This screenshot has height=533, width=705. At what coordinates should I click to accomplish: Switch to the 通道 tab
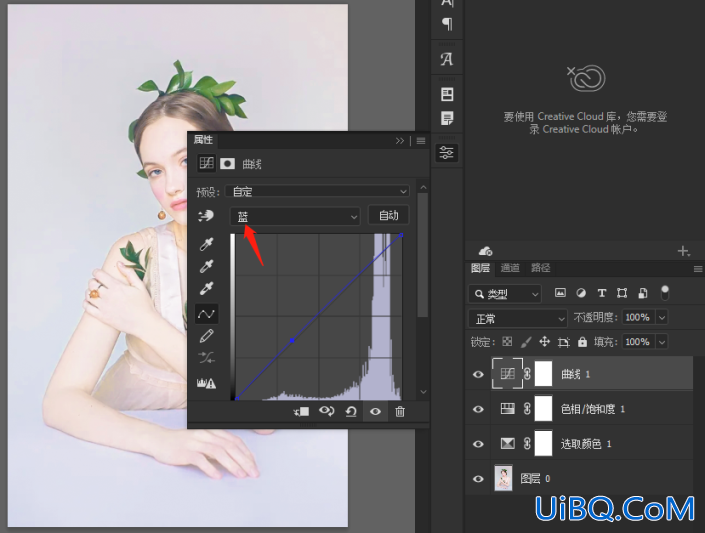coord(510,268)
